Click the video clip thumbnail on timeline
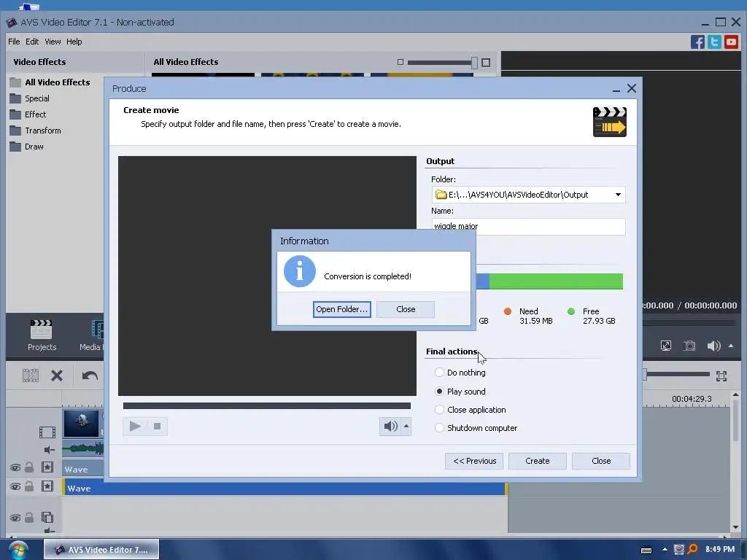This screenshot has height=560, width=747. pyautogui.click(x=82, y=423)
